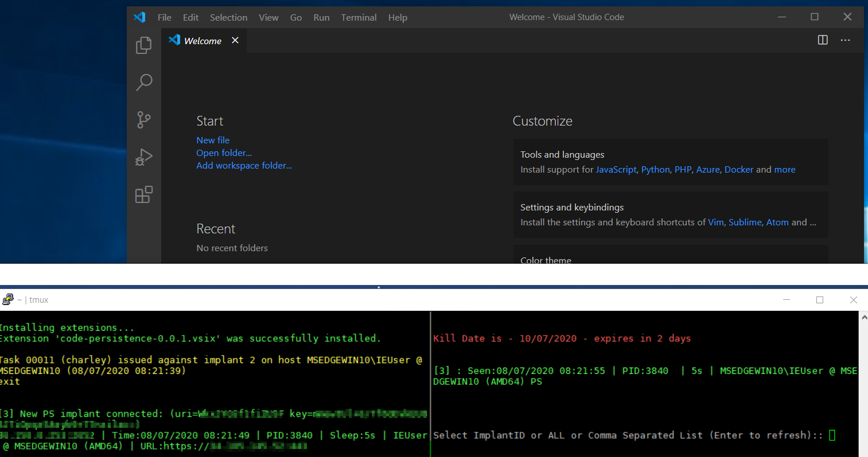Viewport: 868px width, 457px height.
Task: Split the editor to the right
Action: click(x=823, y=40)
